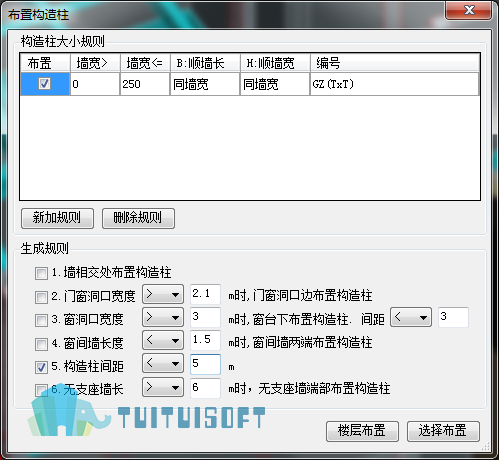Click the 选择布置 button
Screen dimensions: 499x460
[443, 431]
